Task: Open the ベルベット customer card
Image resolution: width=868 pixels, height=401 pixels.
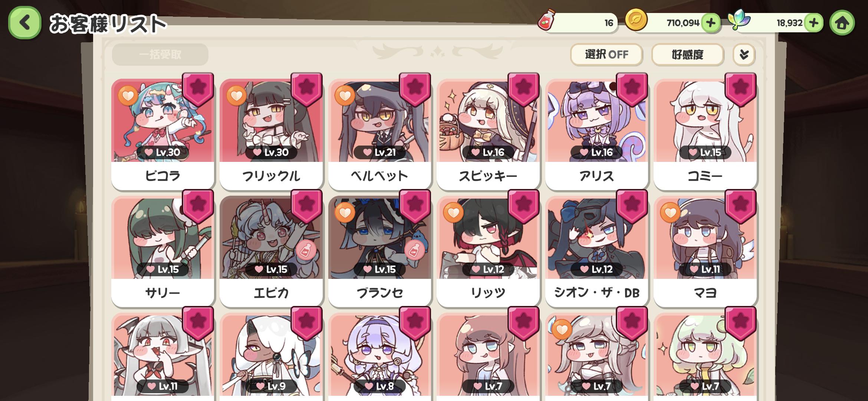Action: pyautogui.click(x=379, y=134)
